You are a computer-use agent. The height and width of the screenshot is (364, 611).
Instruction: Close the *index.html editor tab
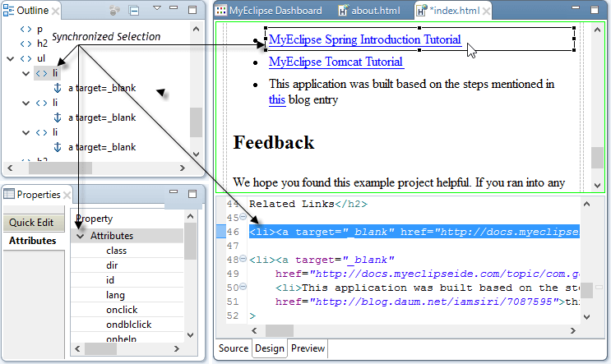[486, 12]
